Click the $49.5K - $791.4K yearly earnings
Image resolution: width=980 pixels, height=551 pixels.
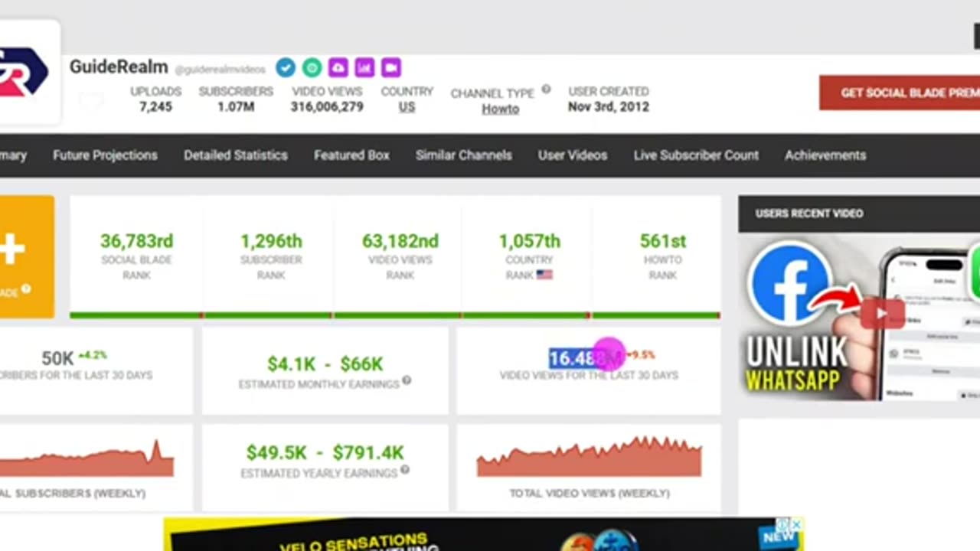click(325, 453)
